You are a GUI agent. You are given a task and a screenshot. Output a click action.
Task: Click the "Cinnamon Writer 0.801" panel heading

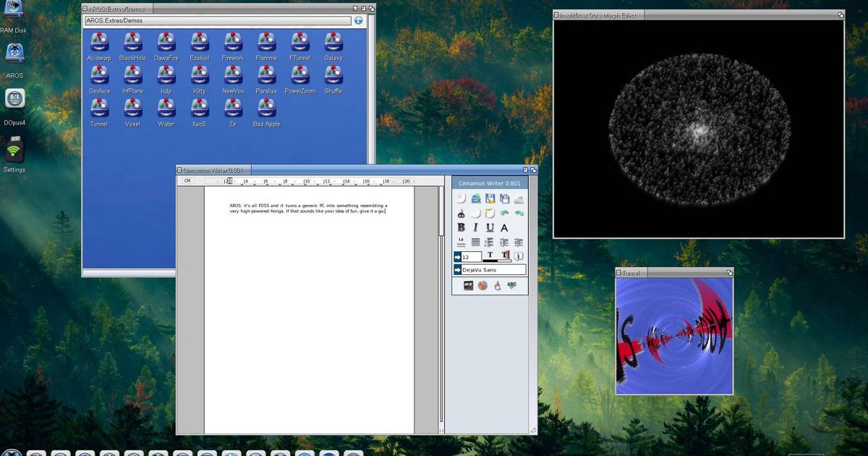coord(490,183)
